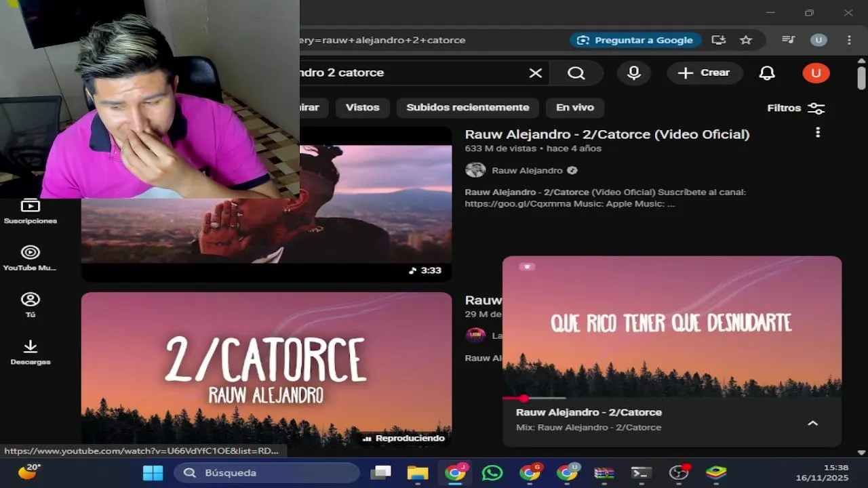Image resolution: width=868 pixels, height=488 pixels.
Task: Open the Filtros search filter panel
Action: pyautogui.click(x=796, y=108)
